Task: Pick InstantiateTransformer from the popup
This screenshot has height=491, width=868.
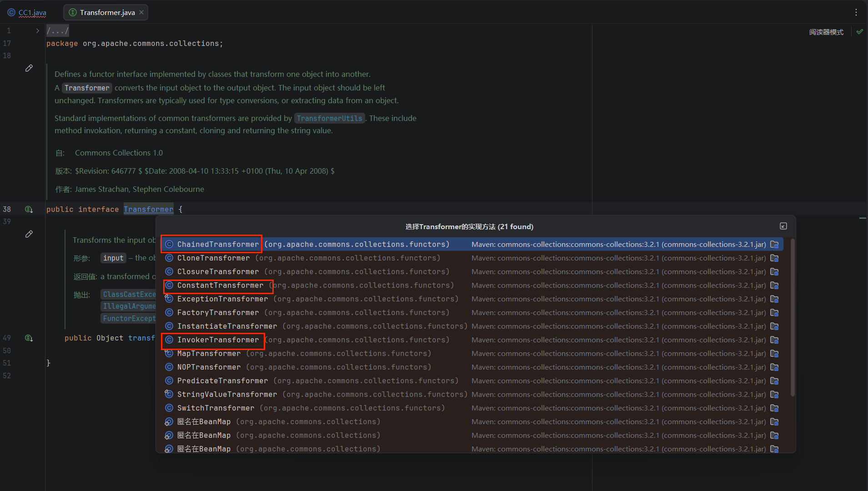Action: pos(471,326)
